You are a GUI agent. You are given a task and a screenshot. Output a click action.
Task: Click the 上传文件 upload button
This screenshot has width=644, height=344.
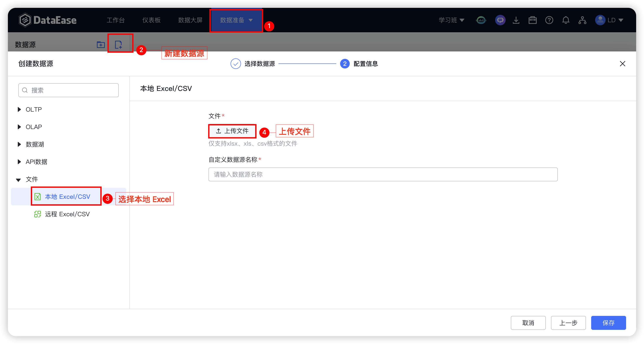[232, 131]
